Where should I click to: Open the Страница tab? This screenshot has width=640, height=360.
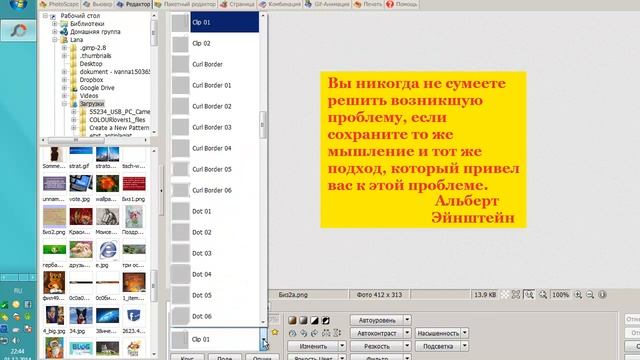pos(238,4)
